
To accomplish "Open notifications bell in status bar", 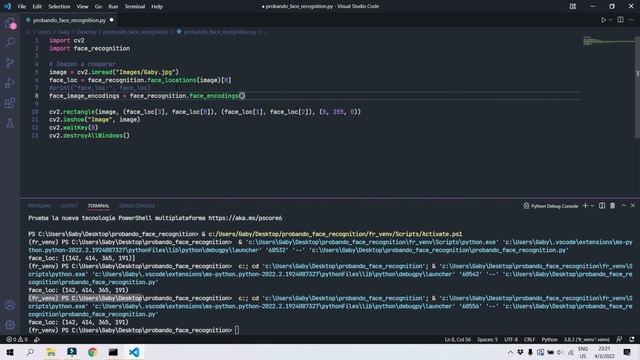I will point(632,339).
